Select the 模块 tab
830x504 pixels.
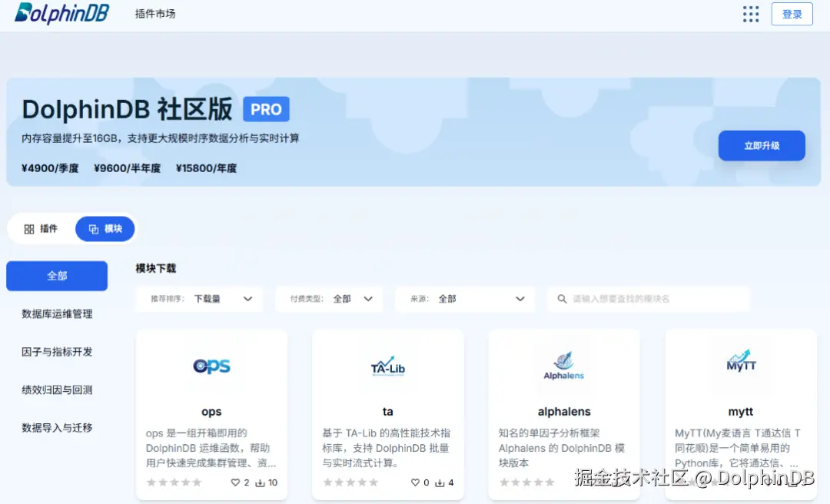pos(105,228)
